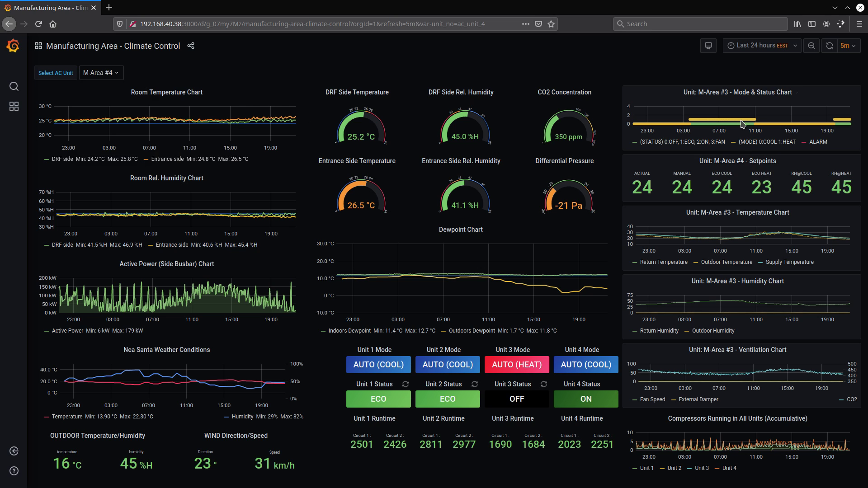Open the sidebar search icon

[x=14, y=86]
